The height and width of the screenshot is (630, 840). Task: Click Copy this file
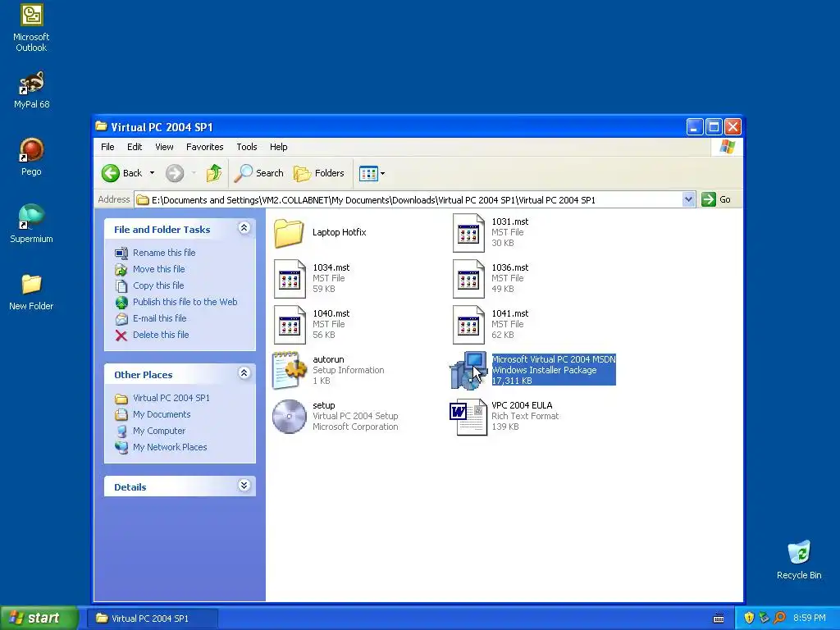(158, 285)
